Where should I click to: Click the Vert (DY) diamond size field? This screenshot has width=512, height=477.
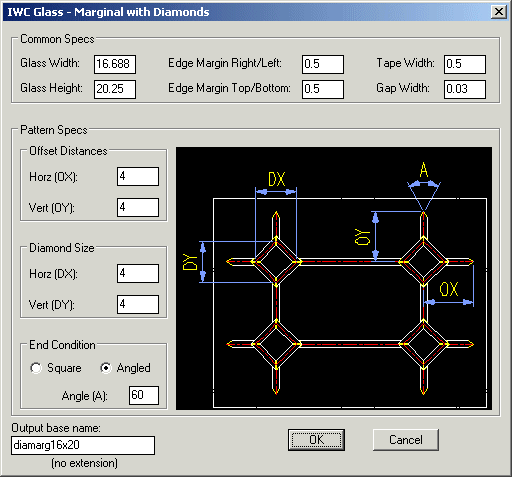138,304
